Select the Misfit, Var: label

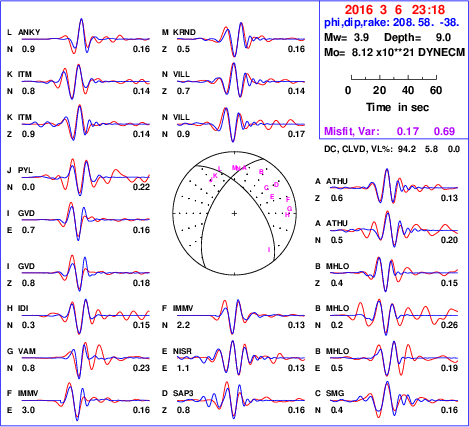(x=352, y=131)
